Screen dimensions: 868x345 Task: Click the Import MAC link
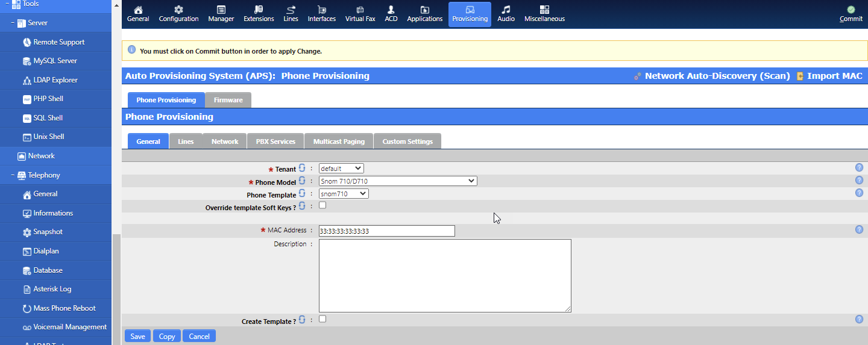coord(829,76)
